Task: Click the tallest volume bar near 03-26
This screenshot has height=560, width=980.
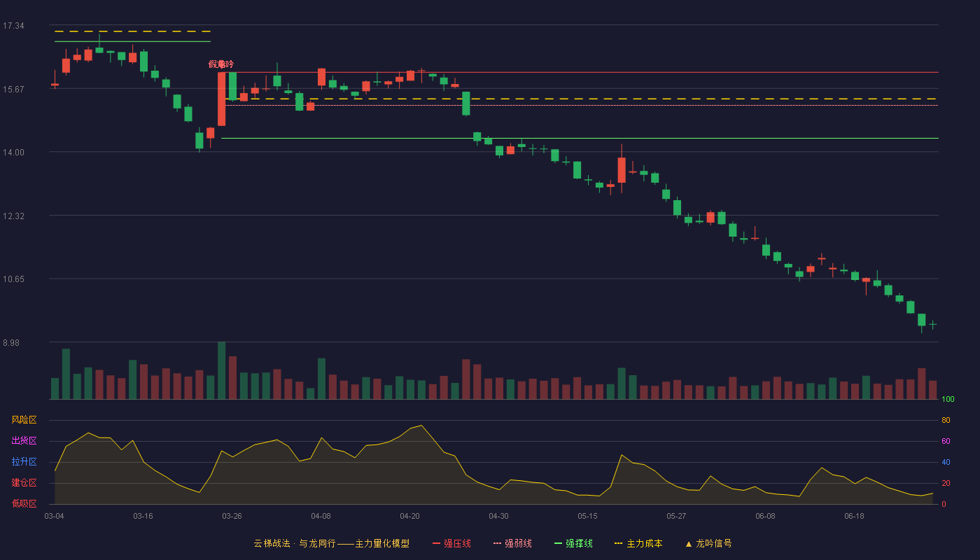Action: (221, 370)
